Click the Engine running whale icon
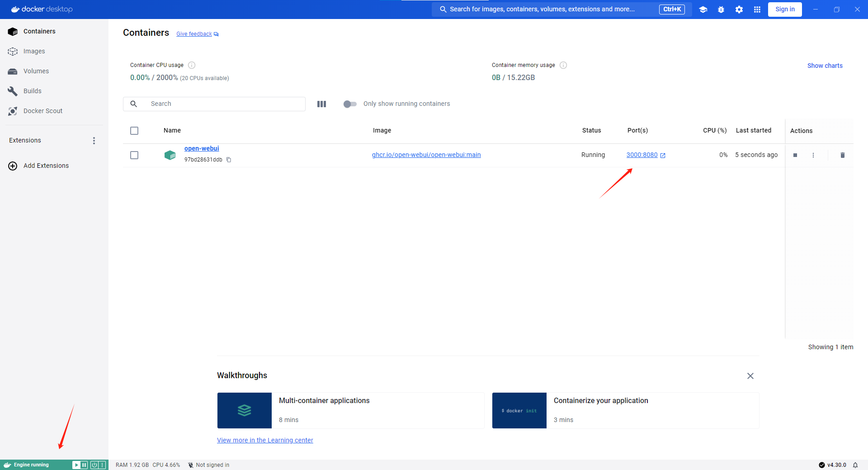 click(7, 465)
